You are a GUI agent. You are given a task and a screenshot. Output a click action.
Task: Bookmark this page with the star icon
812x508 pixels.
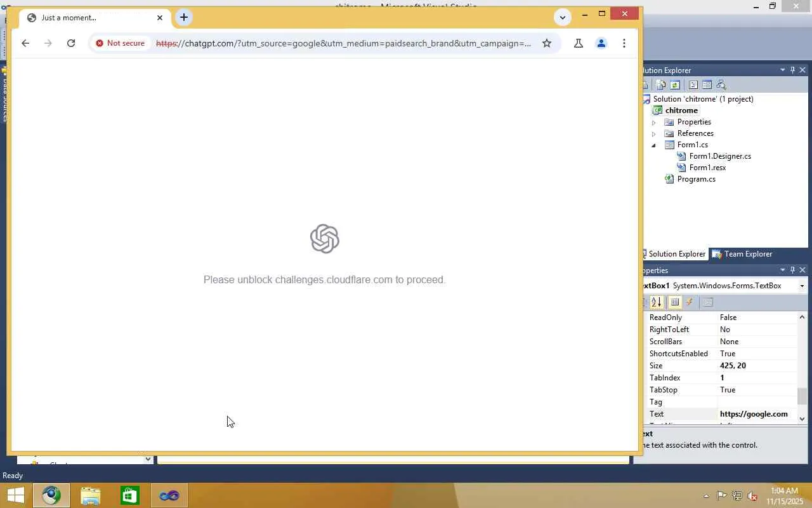(x=547, y=43)
